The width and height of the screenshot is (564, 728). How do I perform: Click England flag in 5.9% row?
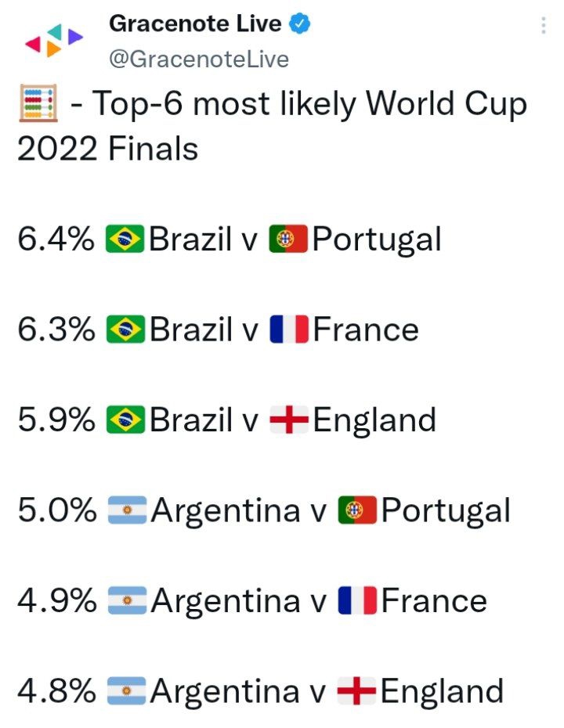(x=289, y=420)
